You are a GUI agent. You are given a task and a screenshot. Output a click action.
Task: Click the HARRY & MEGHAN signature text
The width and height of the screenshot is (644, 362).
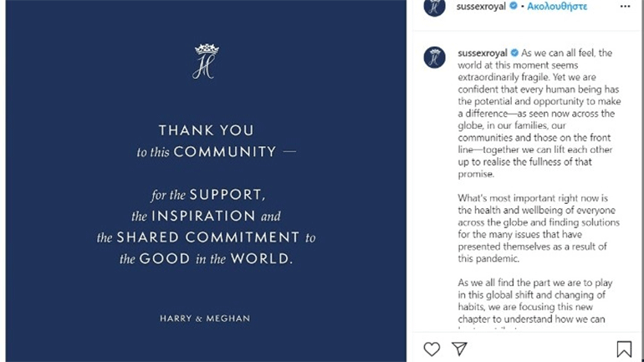coord(205,319)
